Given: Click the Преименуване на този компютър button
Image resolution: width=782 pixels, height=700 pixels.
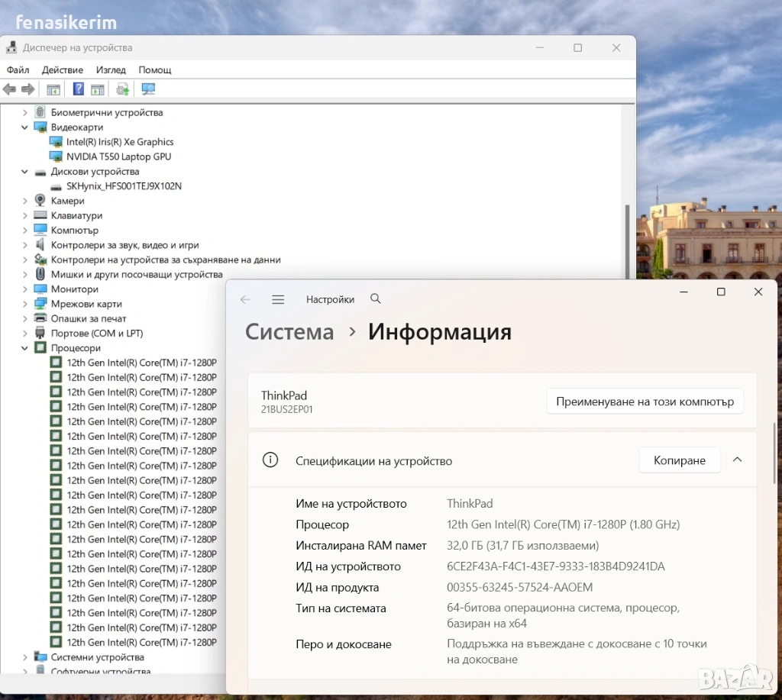Looking at the screenshot, I should click(645, 402).
